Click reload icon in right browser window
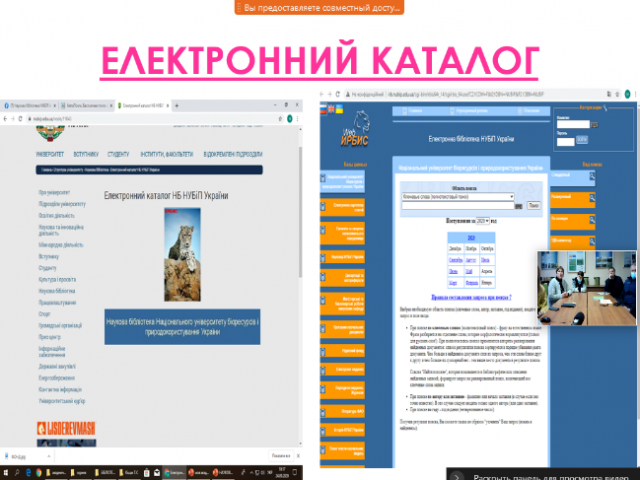This screenshot has width=640, height=480. point(338,94)
